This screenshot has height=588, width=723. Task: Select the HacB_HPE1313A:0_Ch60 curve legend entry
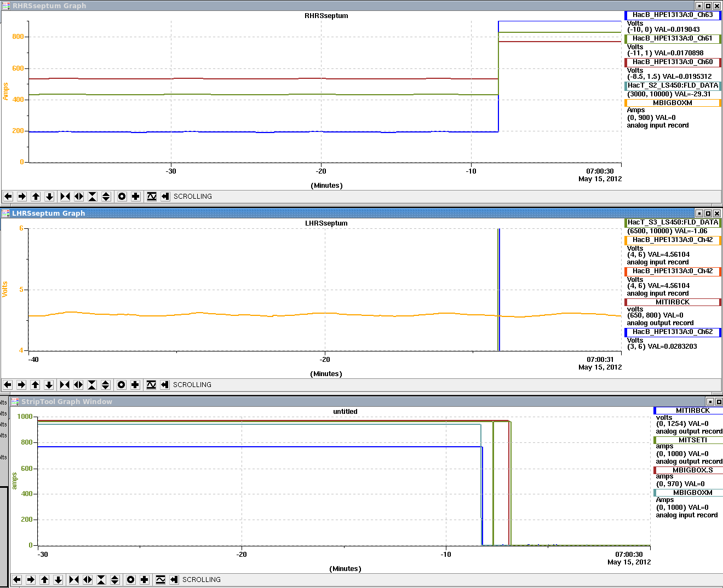coord(673,62)
